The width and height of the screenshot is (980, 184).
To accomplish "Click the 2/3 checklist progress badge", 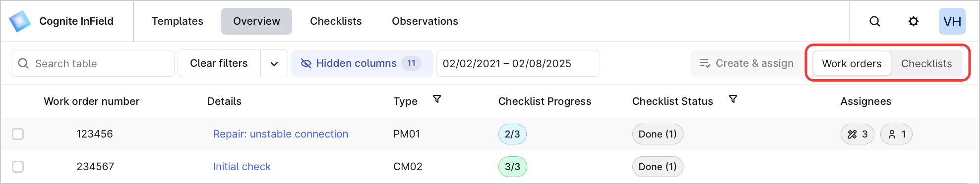I will click(x=512, y=134).
